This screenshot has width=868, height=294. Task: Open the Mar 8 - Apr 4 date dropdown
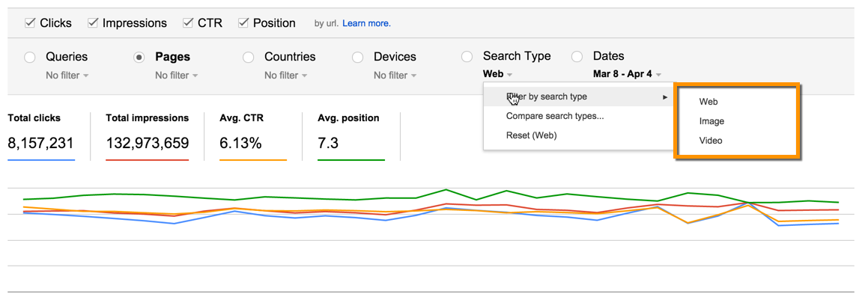click(x=627, y=74)
